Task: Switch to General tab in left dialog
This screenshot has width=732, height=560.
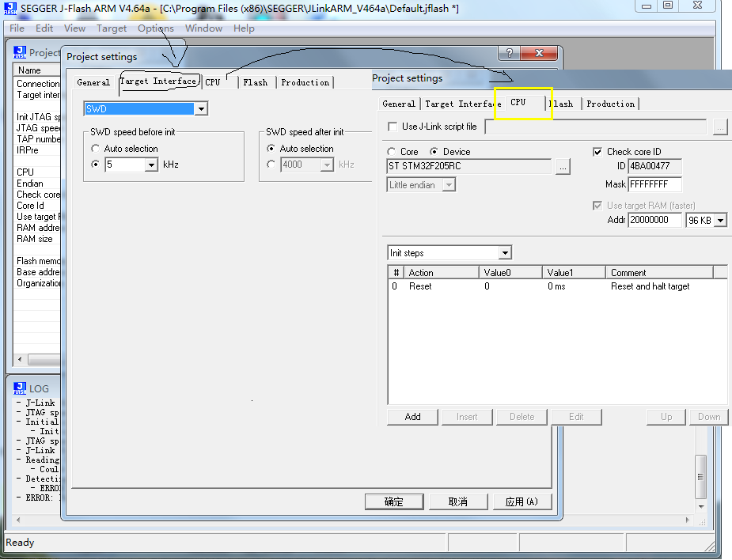Action: (93, 82)
